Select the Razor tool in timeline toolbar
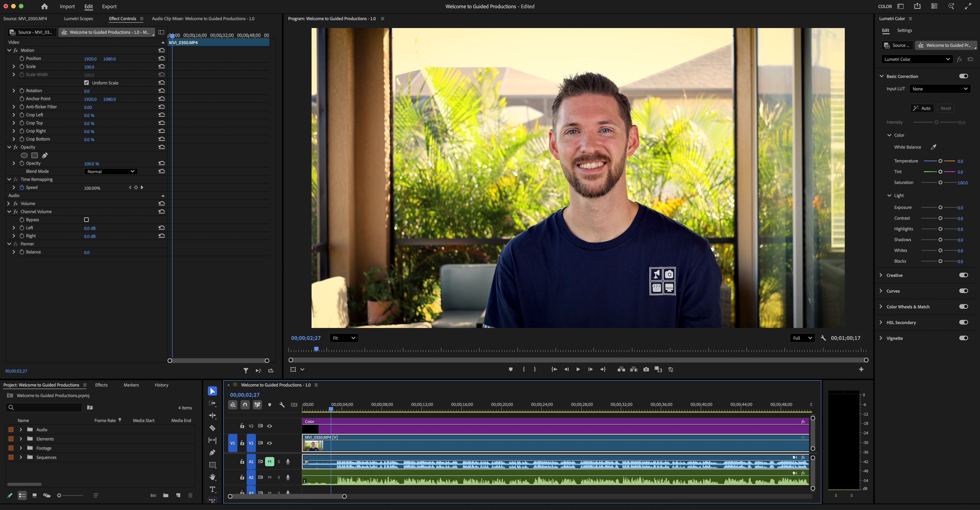The width and height of the screenshot is (980, 510). pos(212,428)
